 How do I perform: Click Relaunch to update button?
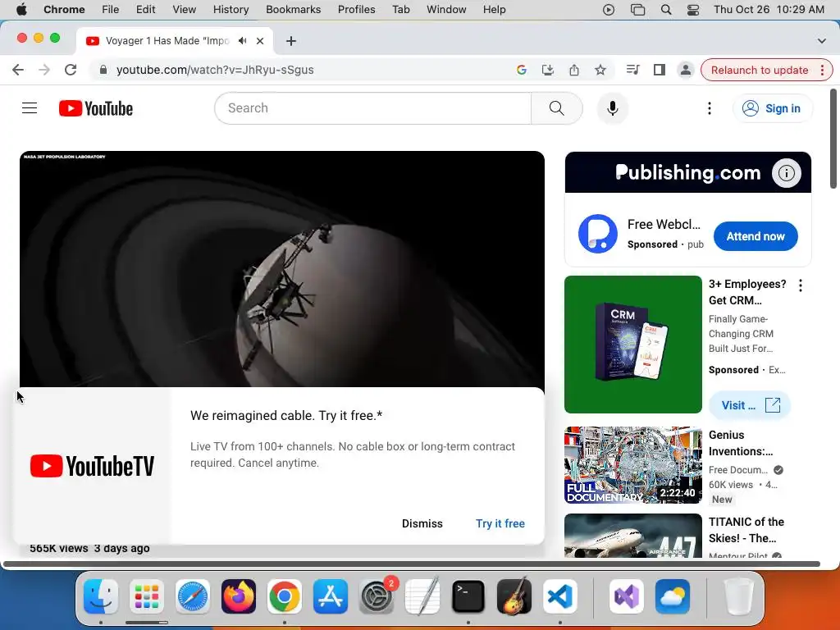(x=759, y=70)
